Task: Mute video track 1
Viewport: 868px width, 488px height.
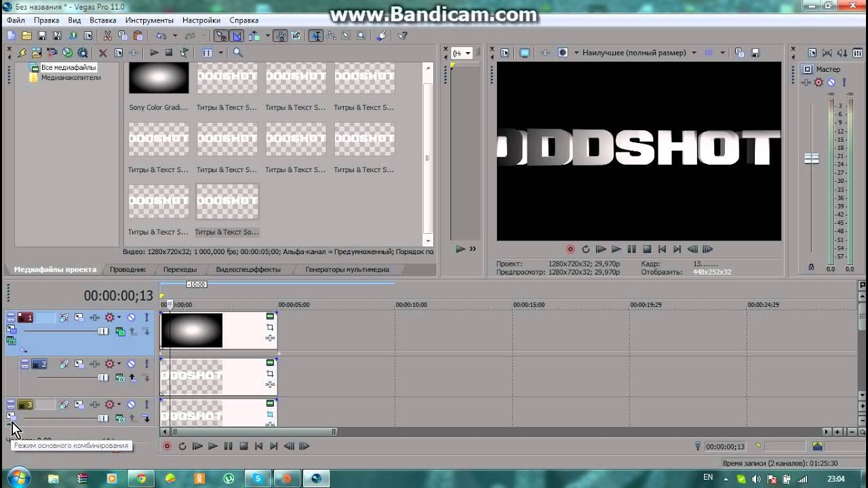Action: [131, 317]
